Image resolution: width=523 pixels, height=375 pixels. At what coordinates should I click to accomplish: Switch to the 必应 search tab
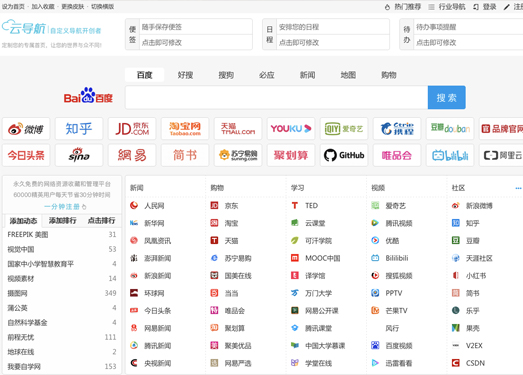click(267, 75)
